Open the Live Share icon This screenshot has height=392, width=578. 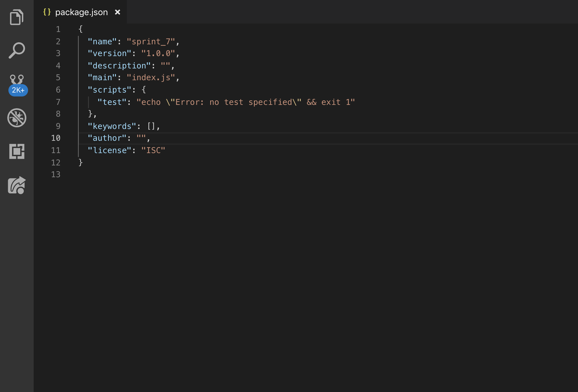(x=17, y=185)
